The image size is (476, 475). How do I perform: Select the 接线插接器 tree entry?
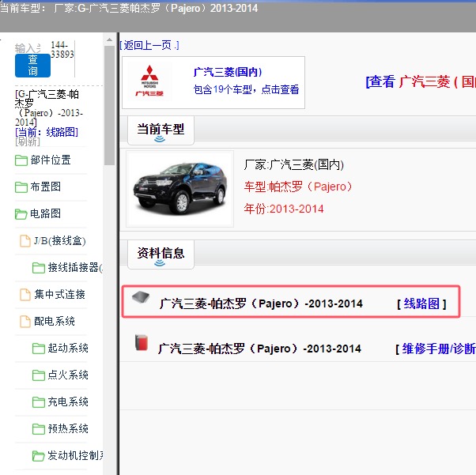(x=75, y=267)
